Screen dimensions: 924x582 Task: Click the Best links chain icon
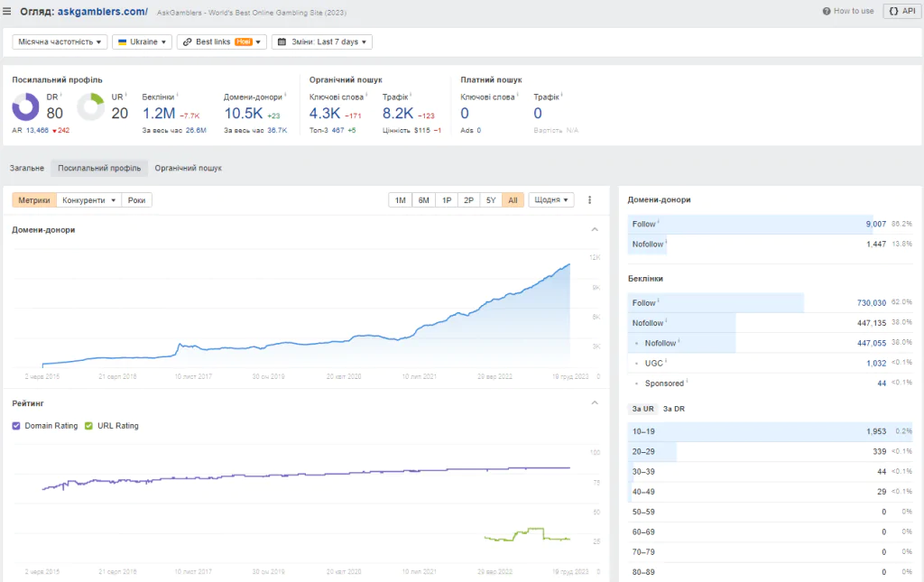(188, 42)
